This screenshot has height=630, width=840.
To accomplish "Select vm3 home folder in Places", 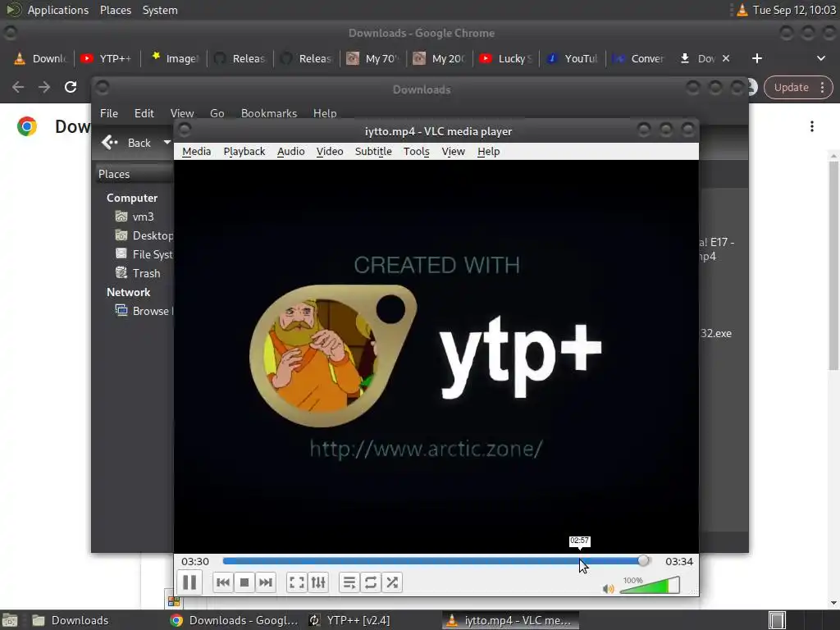I will click(135, 217).
